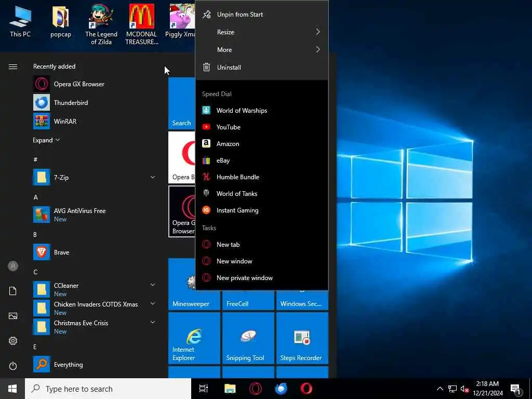Open Opera on taskbar
532x399 pixels.
[307, 389]
